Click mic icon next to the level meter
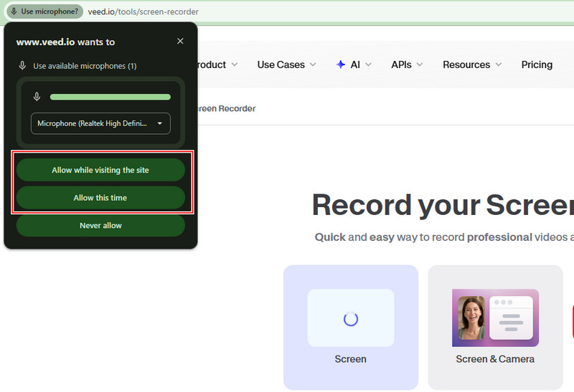Viewport: 574px width, 392px height. tap(37, 97)
